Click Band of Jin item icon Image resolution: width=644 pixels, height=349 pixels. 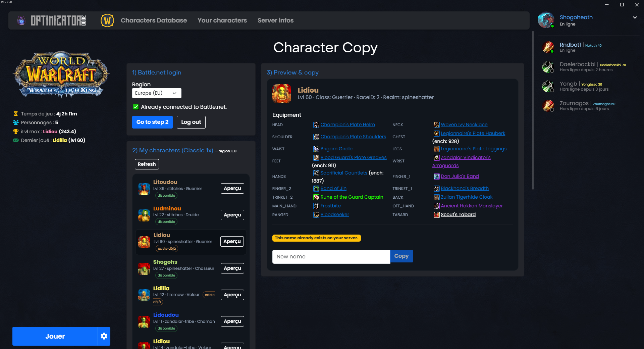point(316,189)
